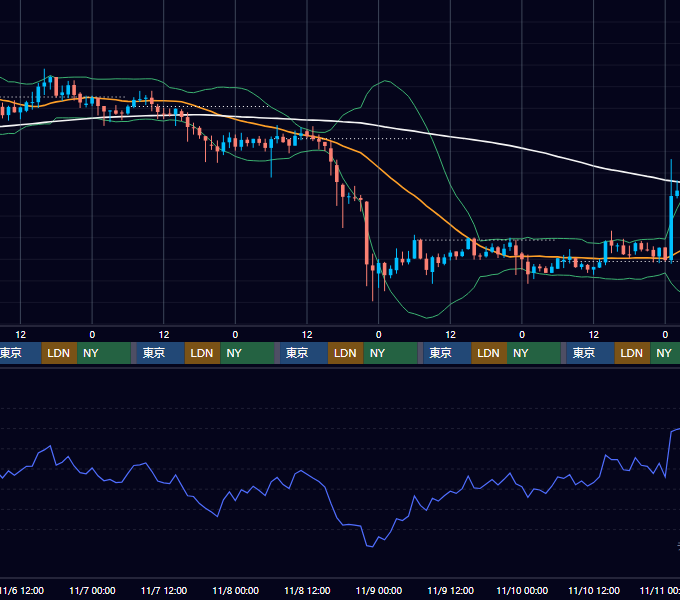This screenshot has height=600, width=680.
Task: Select the 11/7 12:00 date label
Action: pyautogui.click(x=164, y=590)
